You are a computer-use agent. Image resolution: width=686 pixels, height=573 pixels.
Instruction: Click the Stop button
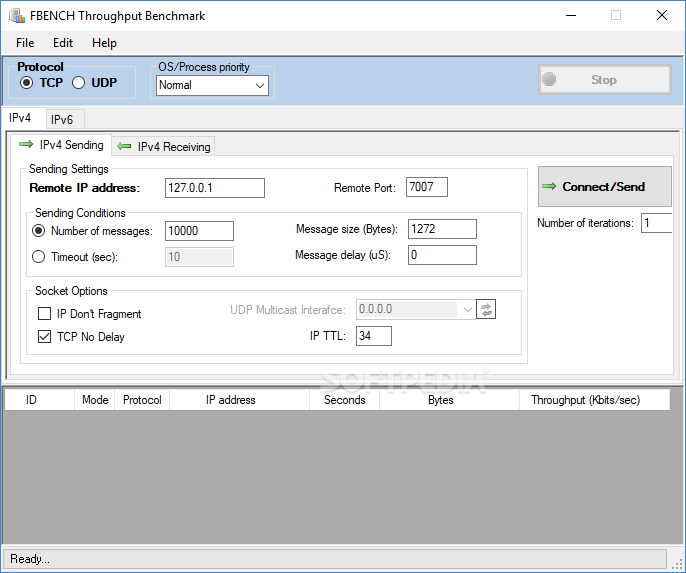(x=605, y=80)
